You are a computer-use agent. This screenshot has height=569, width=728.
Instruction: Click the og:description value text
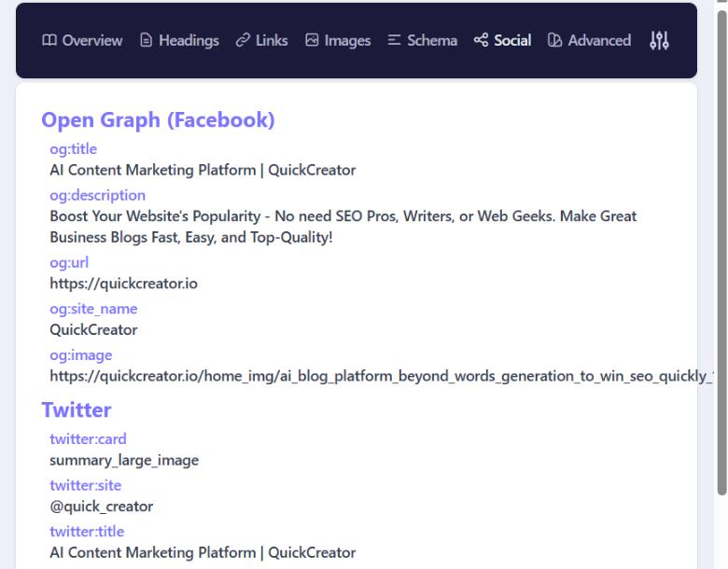(343, 227)
